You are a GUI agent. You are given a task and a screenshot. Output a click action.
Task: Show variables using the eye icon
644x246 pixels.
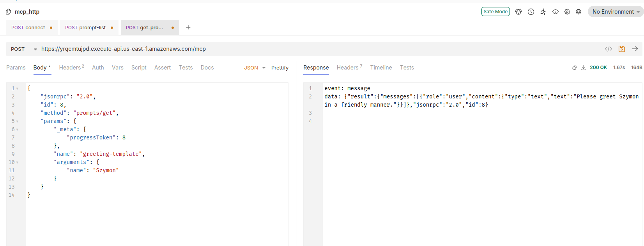[x=556, y=12]
